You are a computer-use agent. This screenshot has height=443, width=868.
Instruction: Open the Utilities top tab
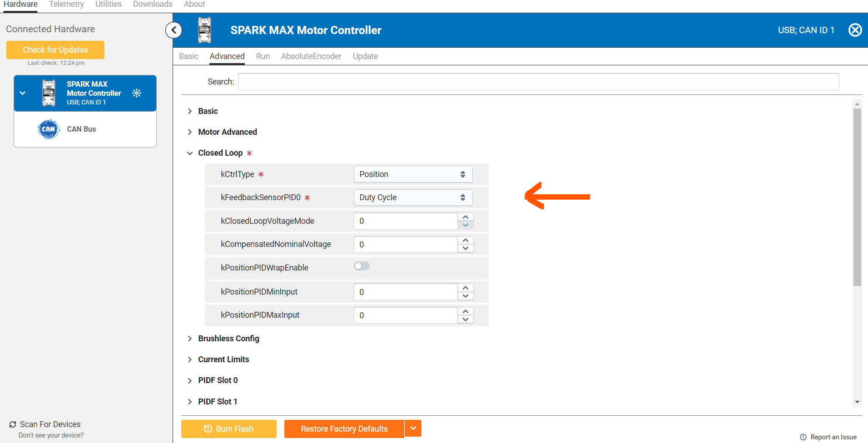tap(109, 5)
